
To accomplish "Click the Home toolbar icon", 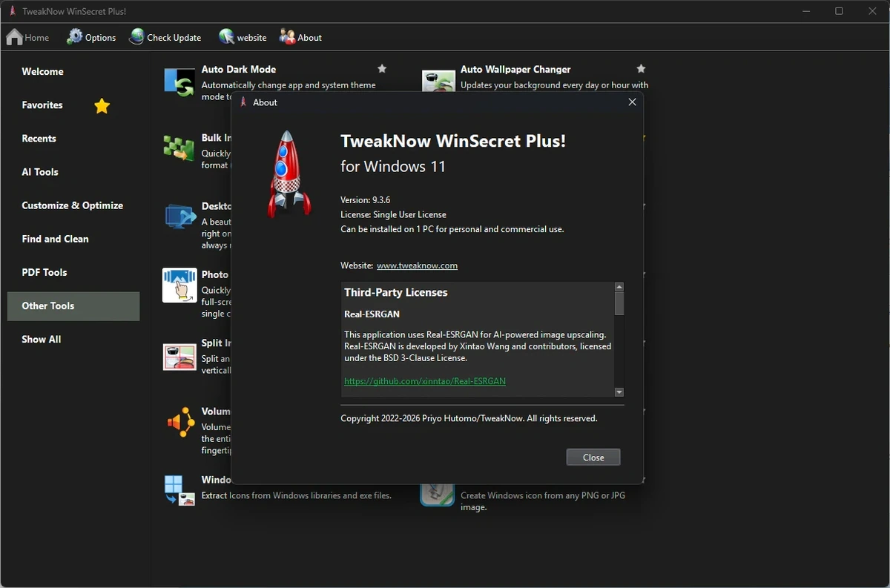I will (x=14, y=37).
